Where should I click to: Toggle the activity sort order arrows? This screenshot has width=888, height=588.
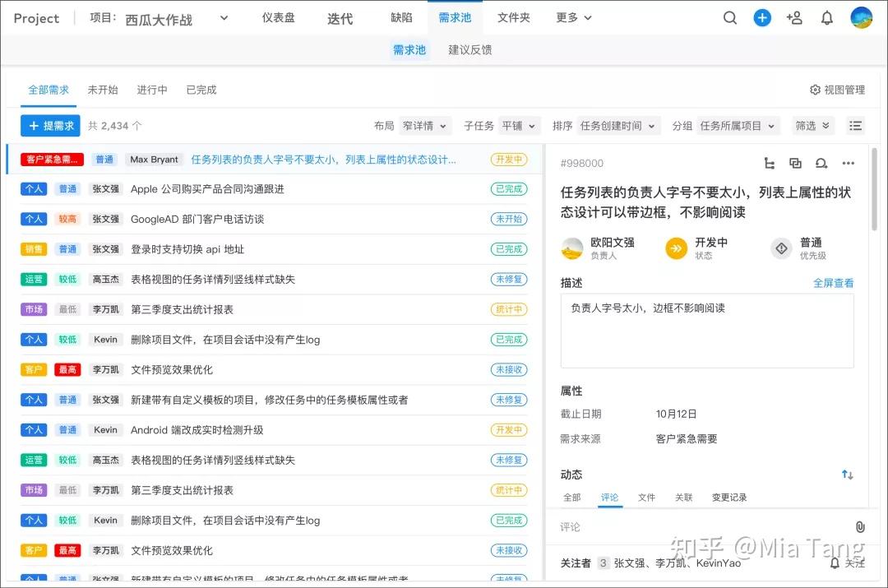[848, 475]
